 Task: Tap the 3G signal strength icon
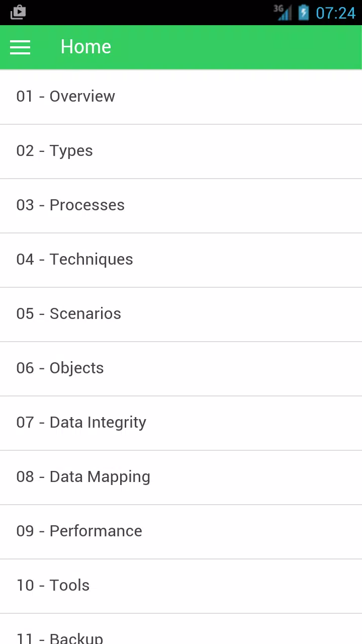pyautogui.click(x=283, y=12)
